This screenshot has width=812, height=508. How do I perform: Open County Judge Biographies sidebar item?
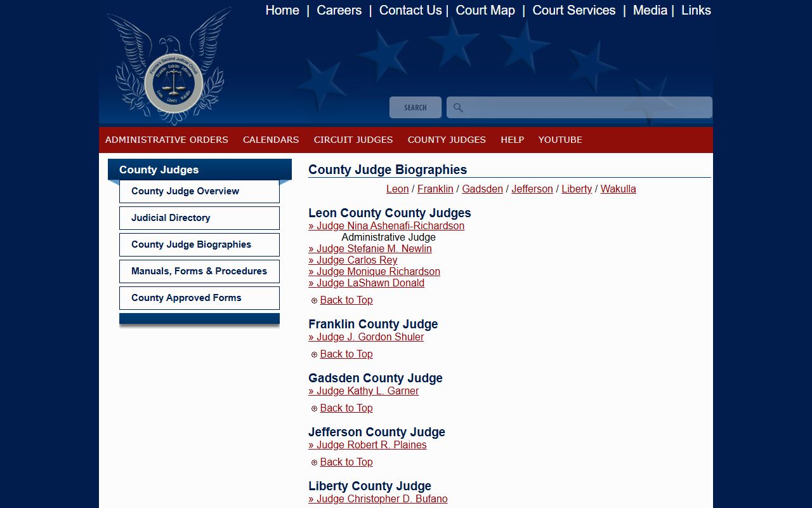tap(199, 244)
